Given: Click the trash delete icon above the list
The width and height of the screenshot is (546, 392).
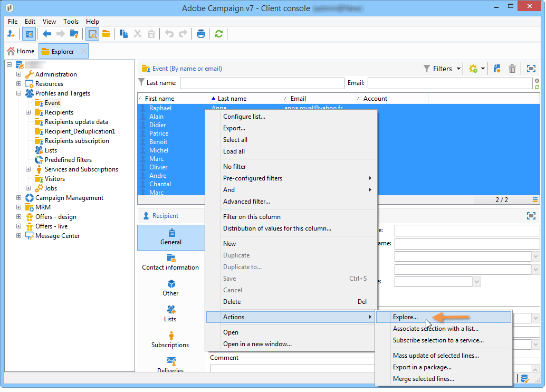Looking at the screenshot, I should click(512, 69).
